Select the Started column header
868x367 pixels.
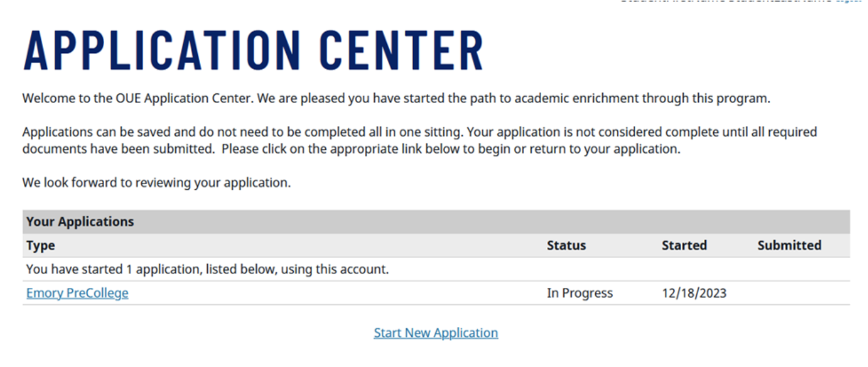point(684,246)
